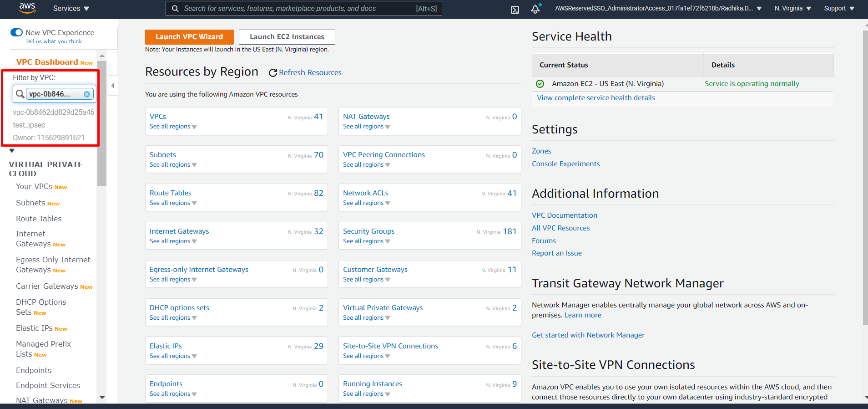Open DHCP Options Sets in the sidebar

(x=41, y=307)
